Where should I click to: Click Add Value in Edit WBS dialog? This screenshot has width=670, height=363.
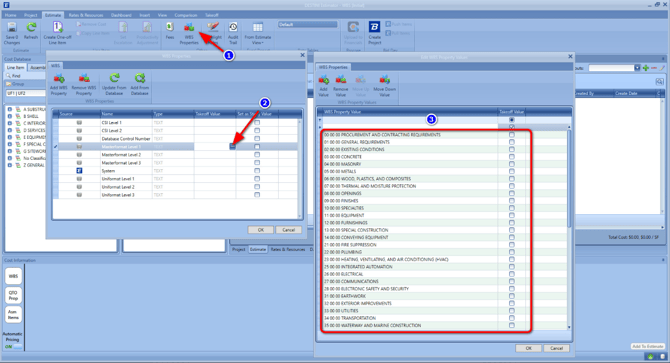323,80
